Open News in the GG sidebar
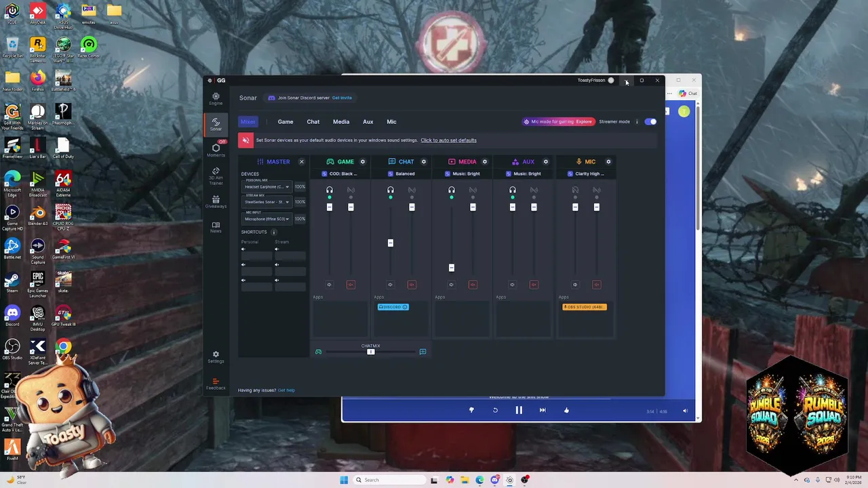868x488 pixels. point(216,227)
